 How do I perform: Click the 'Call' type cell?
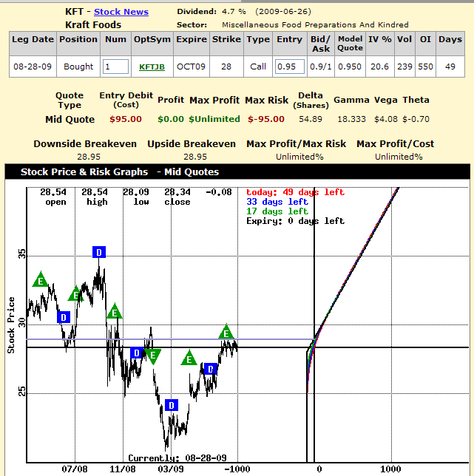pos(258,67)
